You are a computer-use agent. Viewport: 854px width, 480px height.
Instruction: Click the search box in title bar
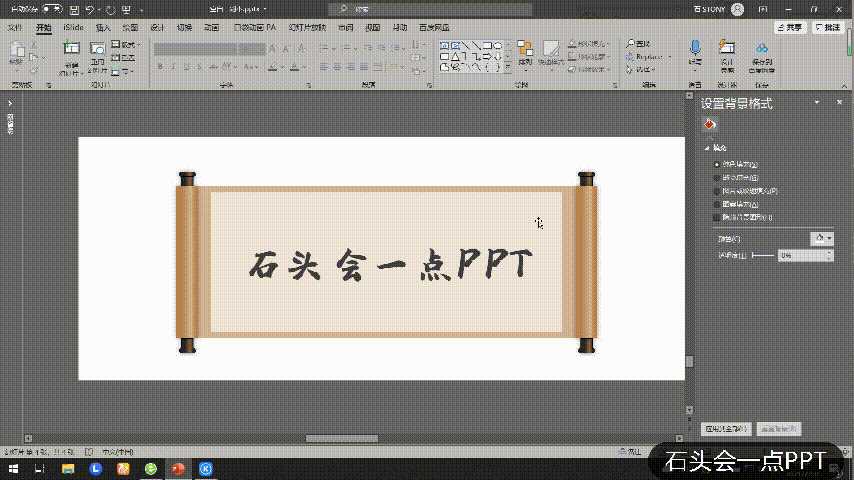430,9
